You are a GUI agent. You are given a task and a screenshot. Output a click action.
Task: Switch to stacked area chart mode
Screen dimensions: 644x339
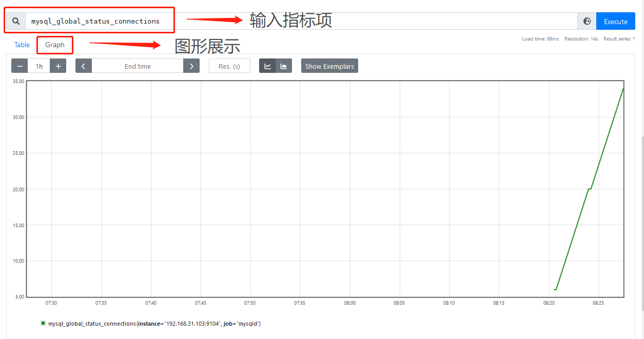tap(284, 66)
